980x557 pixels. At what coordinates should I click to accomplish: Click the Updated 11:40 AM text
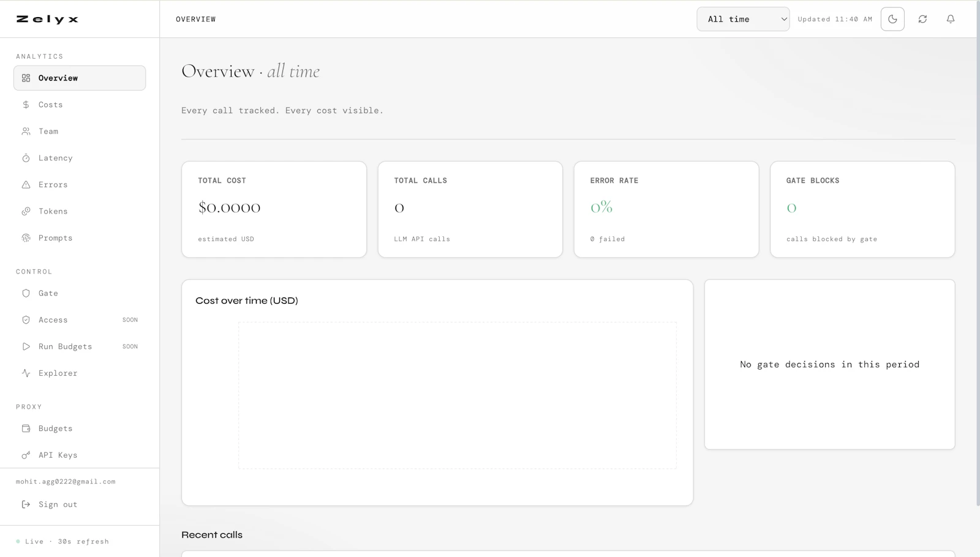(835, 19)
